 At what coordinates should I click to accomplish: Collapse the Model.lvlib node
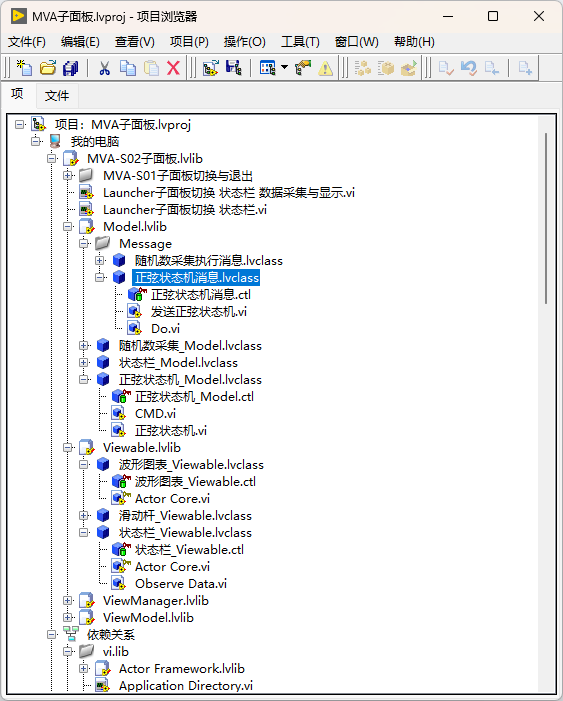[68, 226]
